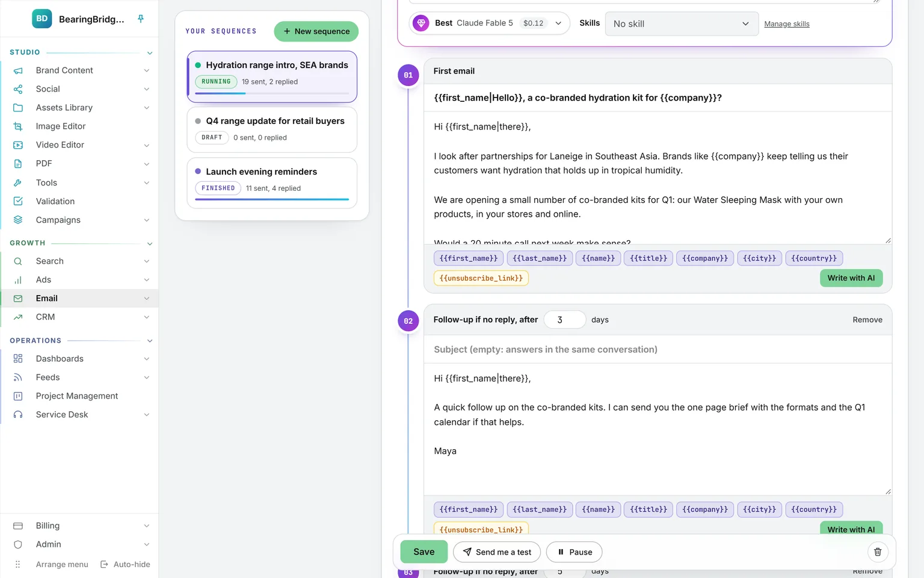924x578 pixels.
Task: Click the Ads bar chart icon
Action: pos(18,280)
